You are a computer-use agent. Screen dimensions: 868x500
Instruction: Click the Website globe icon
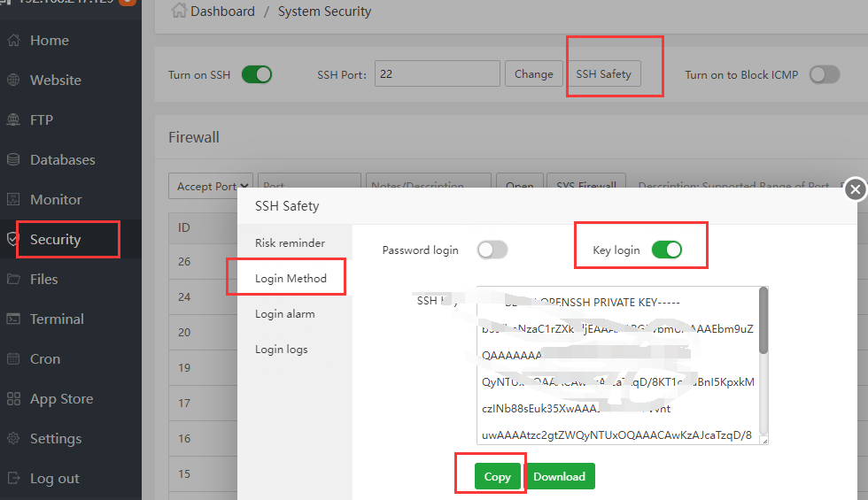13,81
